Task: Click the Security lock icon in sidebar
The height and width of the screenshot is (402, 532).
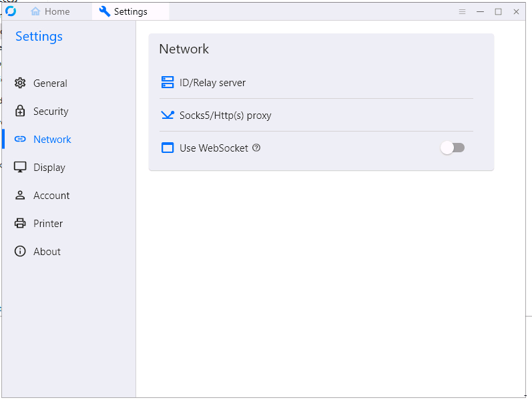Action: (20, 112)
